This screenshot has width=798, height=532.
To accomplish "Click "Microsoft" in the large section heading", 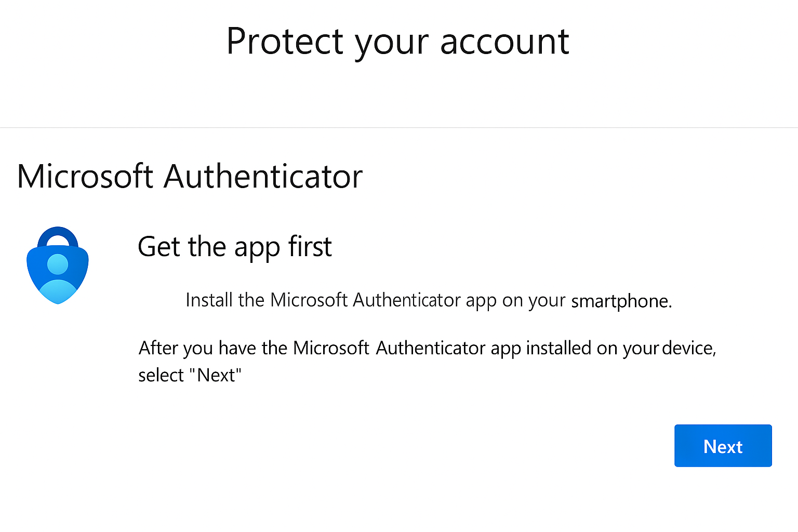I will pos(85,177).
